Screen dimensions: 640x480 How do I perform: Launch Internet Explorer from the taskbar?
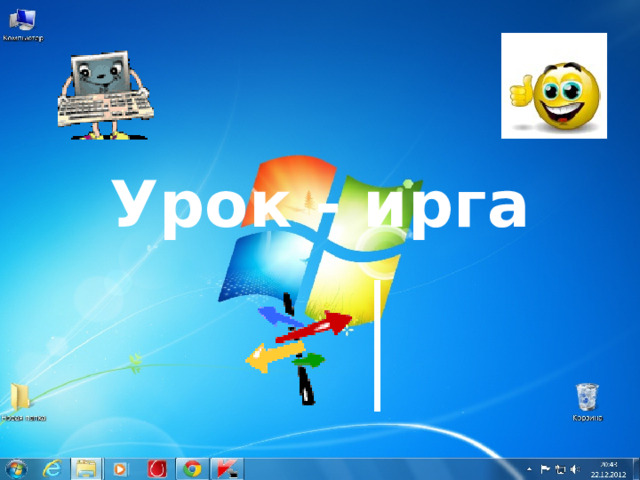[x=52, y=469]
